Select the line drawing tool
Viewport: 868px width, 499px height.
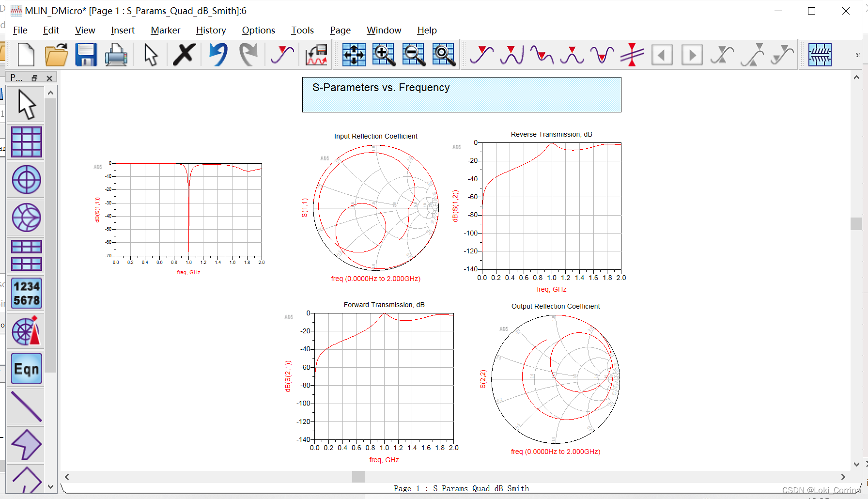(x=27, y=406)
